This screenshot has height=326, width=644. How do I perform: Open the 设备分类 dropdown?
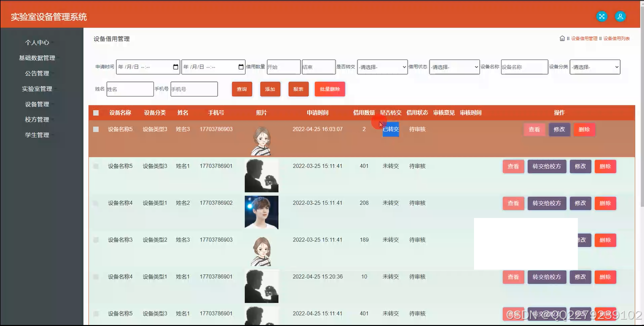594,66
